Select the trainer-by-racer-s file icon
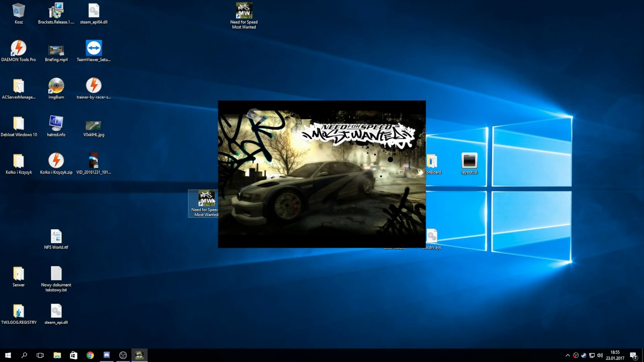Image resolution: width=644 pixels, height=362 pixels. click(94, 88)
